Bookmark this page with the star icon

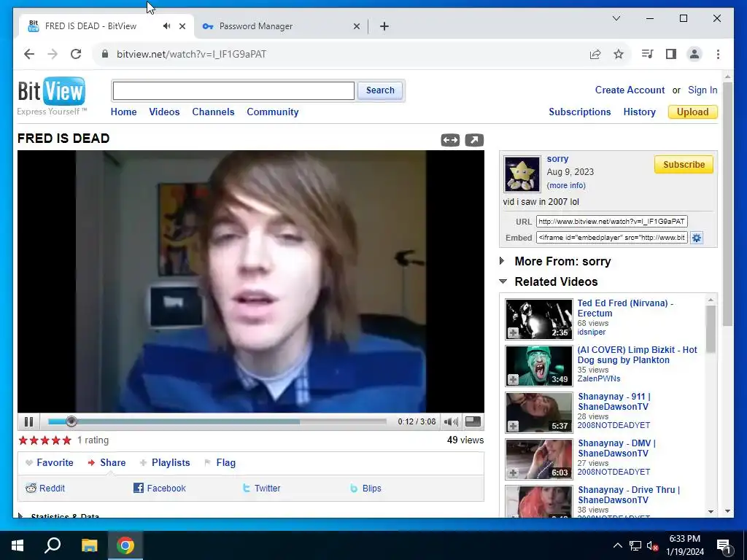[619, 54]
